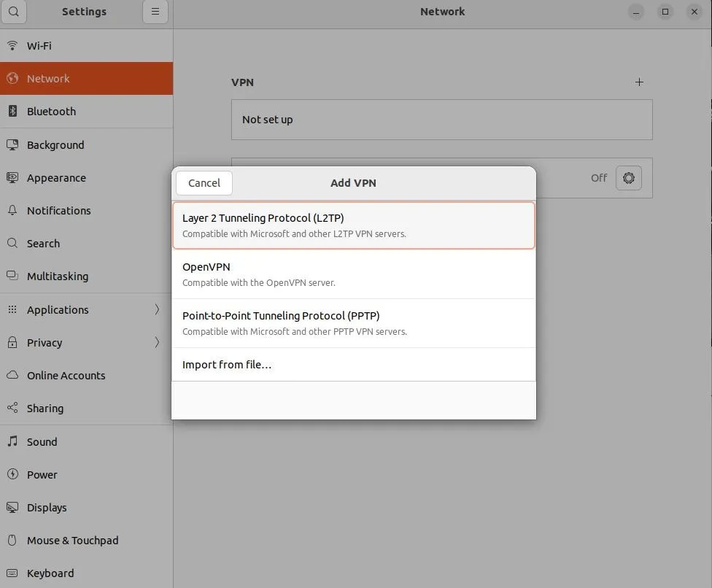Expand the Privacy submenu chevron
Viewport: 712px width, 588px height.
click(x=157, y=342)
